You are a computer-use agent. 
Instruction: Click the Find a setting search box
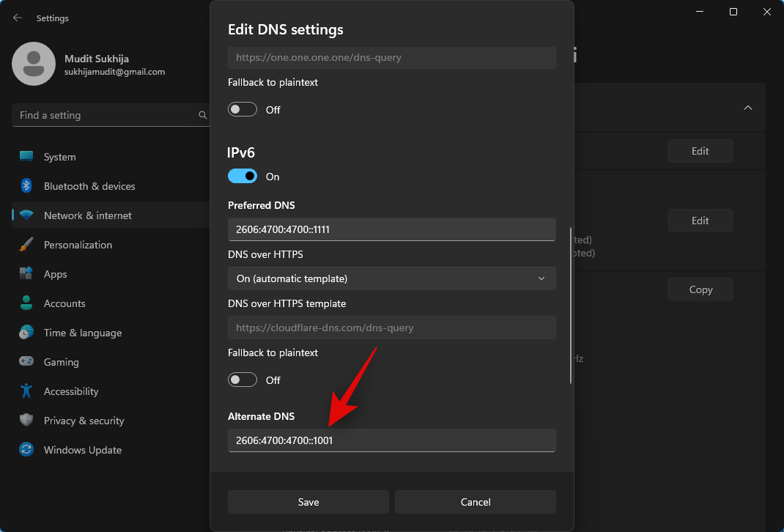[106, 115]
